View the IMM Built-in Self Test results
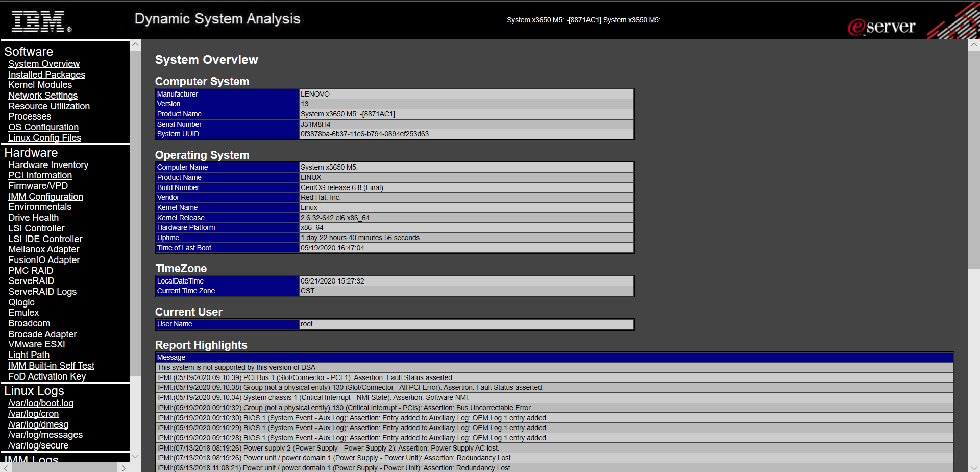980x472 pixels. coord(51,365)
